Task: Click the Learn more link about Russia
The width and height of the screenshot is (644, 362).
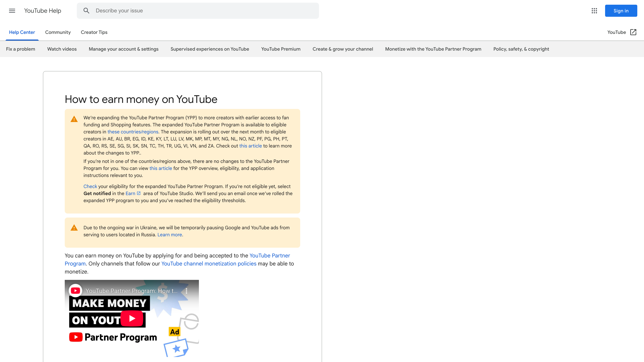Action: tap(170, 235)
